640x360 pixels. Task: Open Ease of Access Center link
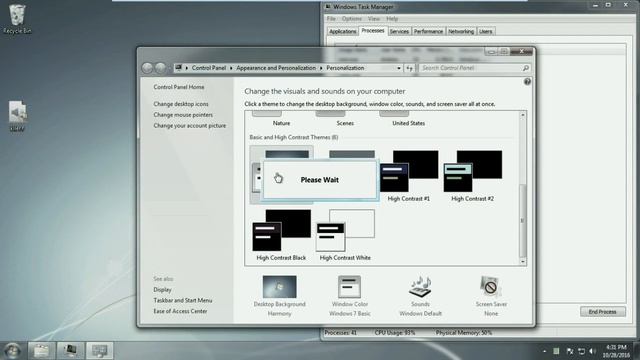tap(180, 311)
